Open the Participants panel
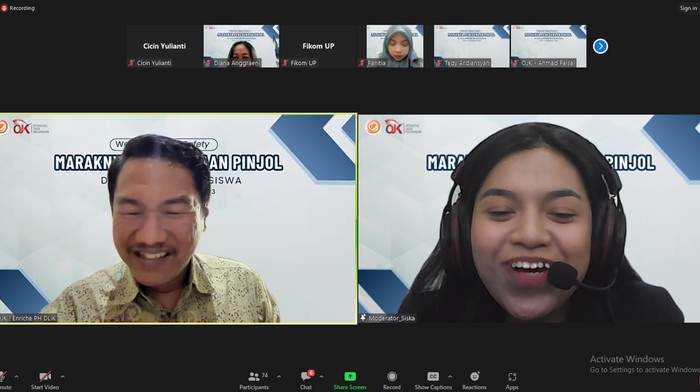Image resolution: width=700 pixels, height=392 pixels. point(254,380)
